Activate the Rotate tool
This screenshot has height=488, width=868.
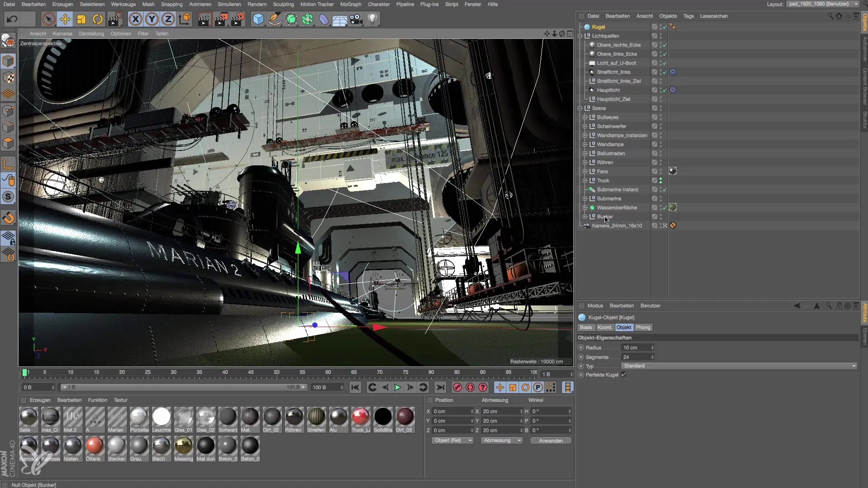click(98, 19)
